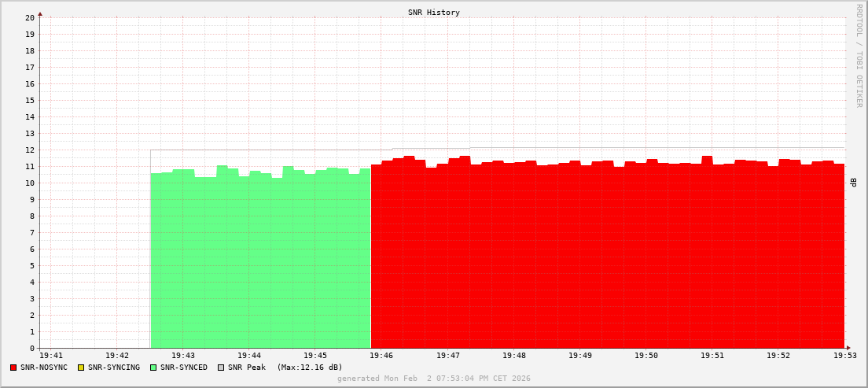The image size is (868, 388).
Task: Click the generated timestamp footer text
Action: click(x=434, y=379)
